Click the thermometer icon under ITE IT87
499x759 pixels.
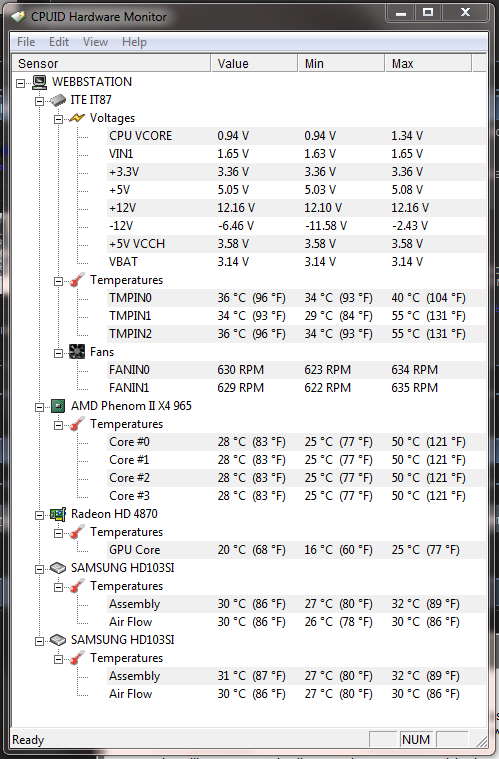[77, 280]
